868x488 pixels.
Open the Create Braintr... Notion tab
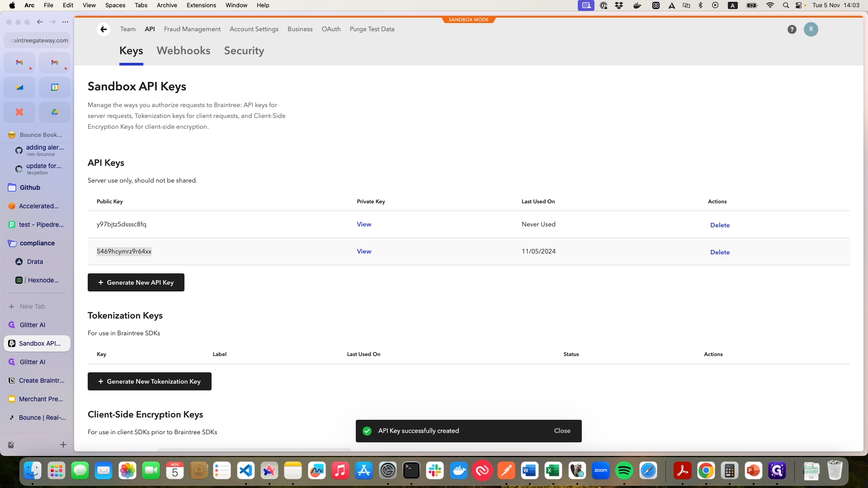37,380
